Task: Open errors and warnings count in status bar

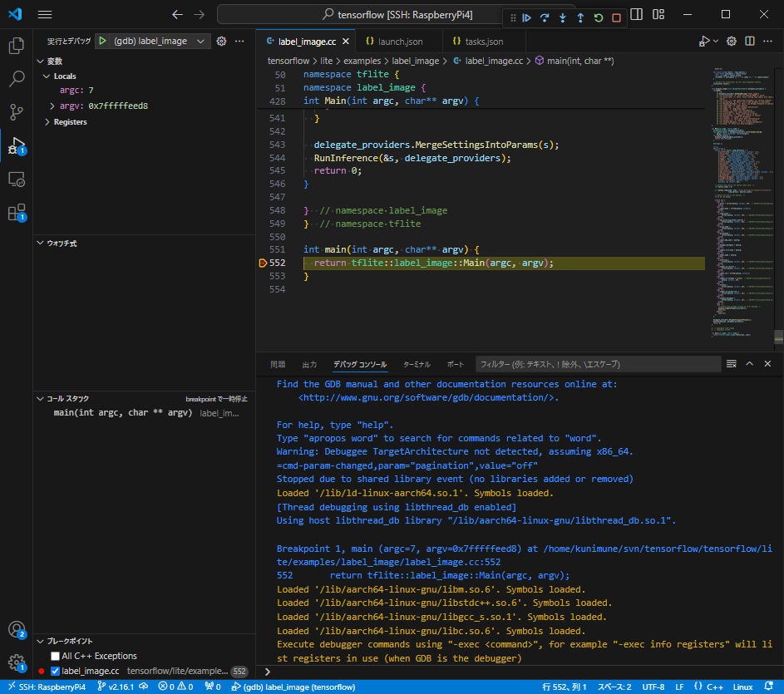Action: pyautogui.click(x=175, y=687)
